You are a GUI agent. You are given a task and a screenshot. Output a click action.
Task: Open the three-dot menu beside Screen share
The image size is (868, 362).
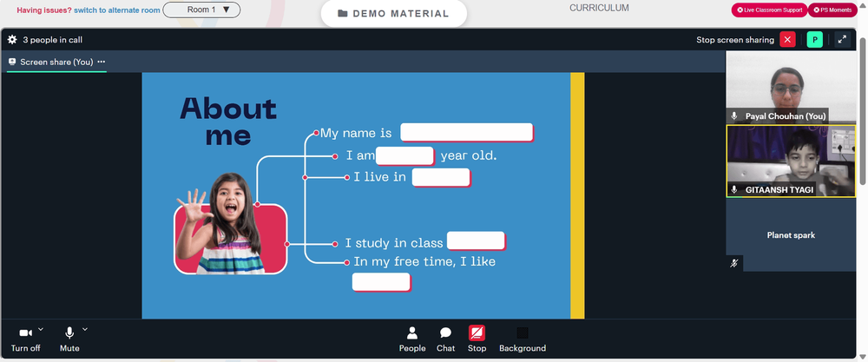tap(101, 62)
